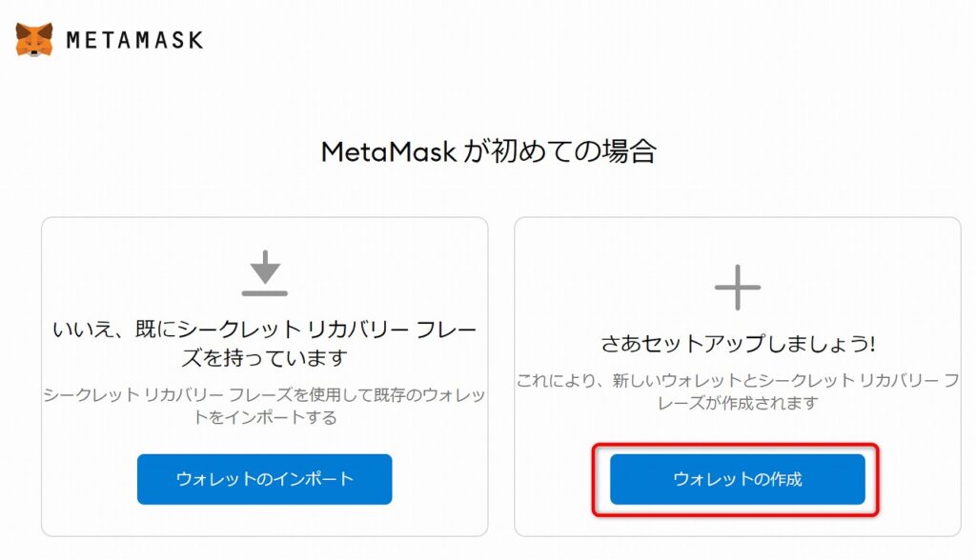Click heading いいえ、既にシークレット リカバリー フレーズを持っています

click(x=265, y=343)
